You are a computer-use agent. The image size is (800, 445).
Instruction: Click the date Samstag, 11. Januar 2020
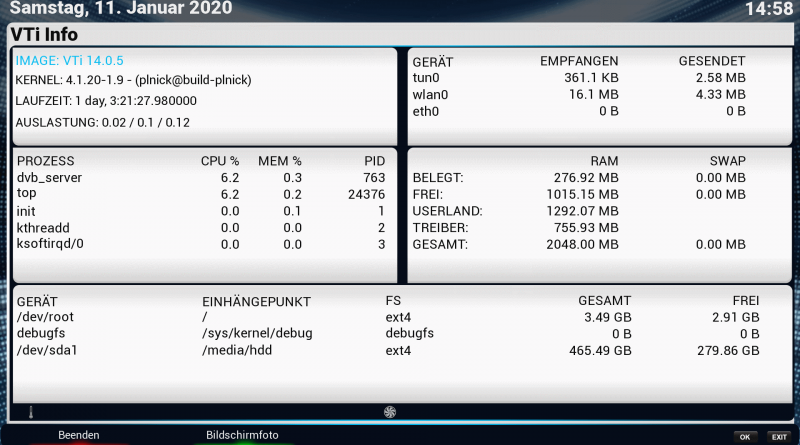click(x=121, y=8)
